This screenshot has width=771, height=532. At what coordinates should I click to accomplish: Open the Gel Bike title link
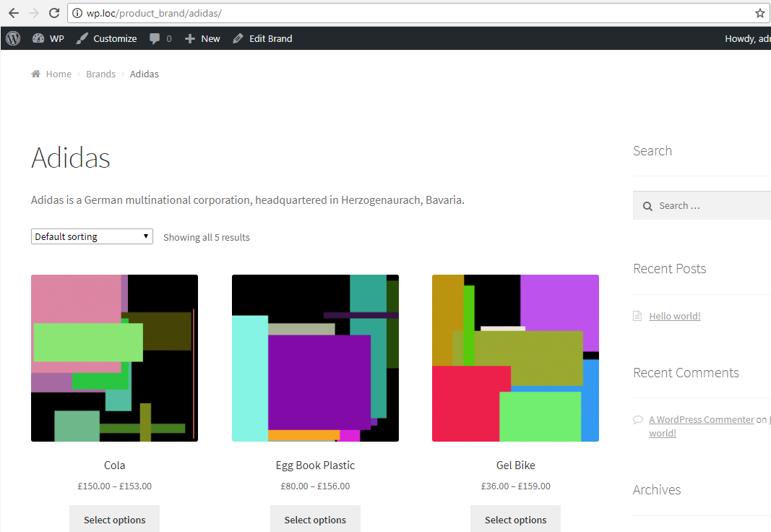(516, 465)
